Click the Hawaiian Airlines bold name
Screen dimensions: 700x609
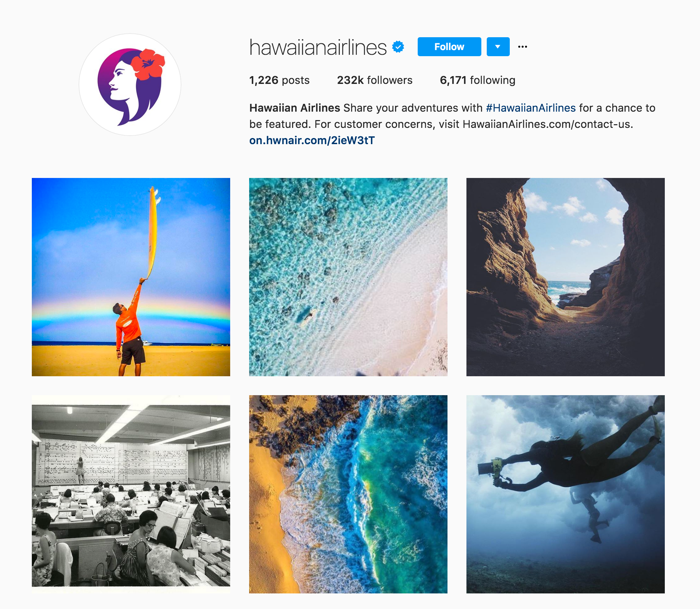coord(294,108)
